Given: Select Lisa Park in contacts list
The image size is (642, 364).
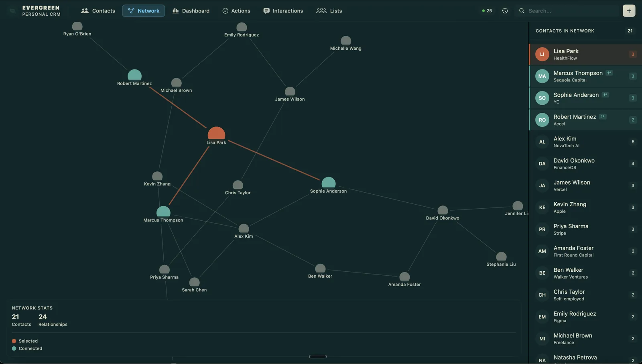Looking at the screenshot, I should pos(585,54).
